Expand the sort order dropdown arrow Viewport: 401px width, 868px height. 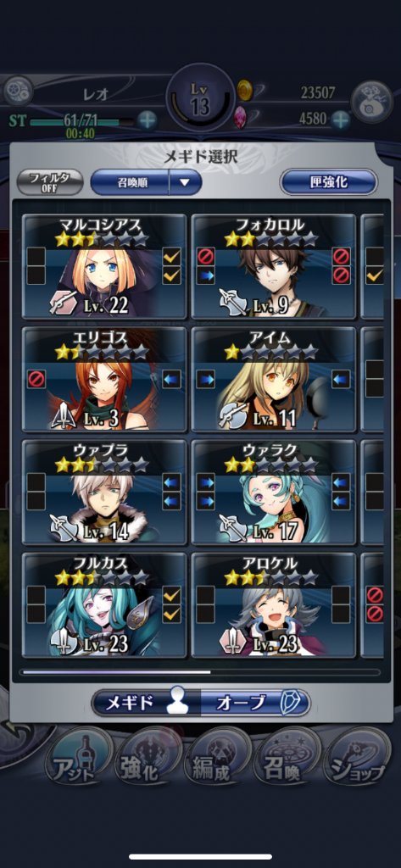click(x=185, y=182)
